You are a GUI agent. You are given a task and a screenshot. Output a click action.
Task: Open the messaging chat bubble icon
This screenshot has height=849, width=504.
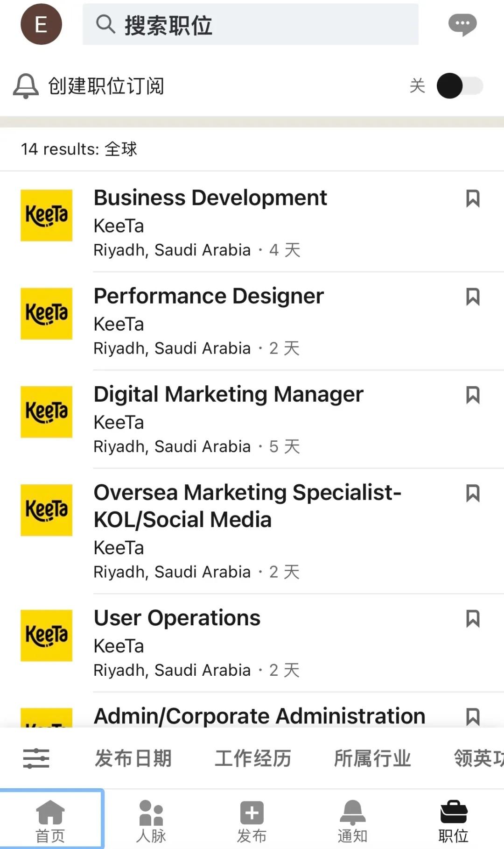click(462, 24)
